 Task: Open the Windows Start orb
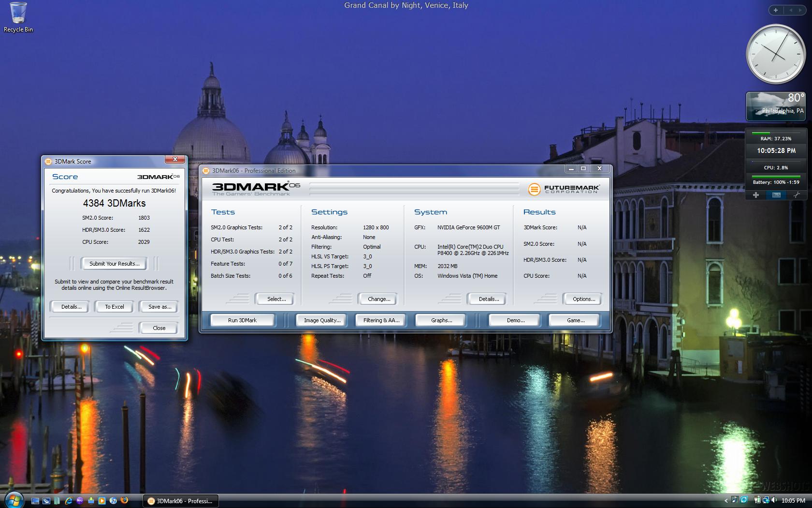14,500
